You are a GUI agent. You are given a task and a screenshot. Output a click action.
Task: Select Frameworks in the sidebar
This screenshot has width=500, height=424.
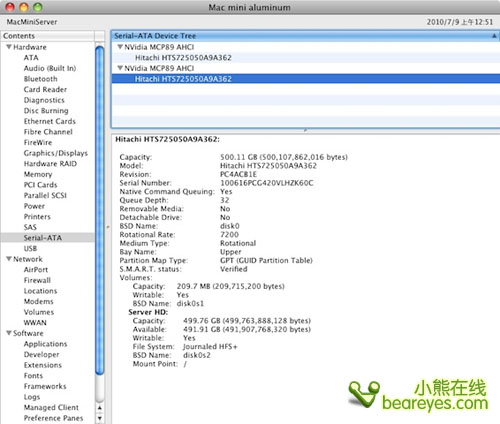(x=45, y=386)
